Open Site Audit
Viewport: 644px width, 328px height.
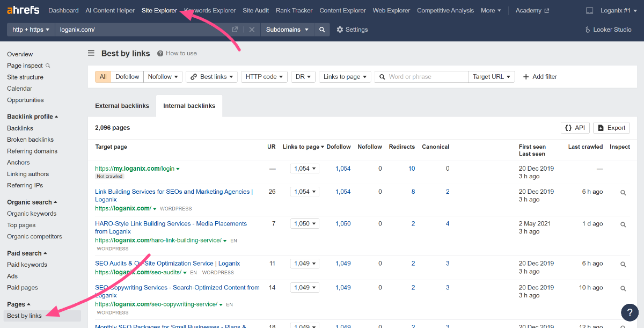(256, 10)
